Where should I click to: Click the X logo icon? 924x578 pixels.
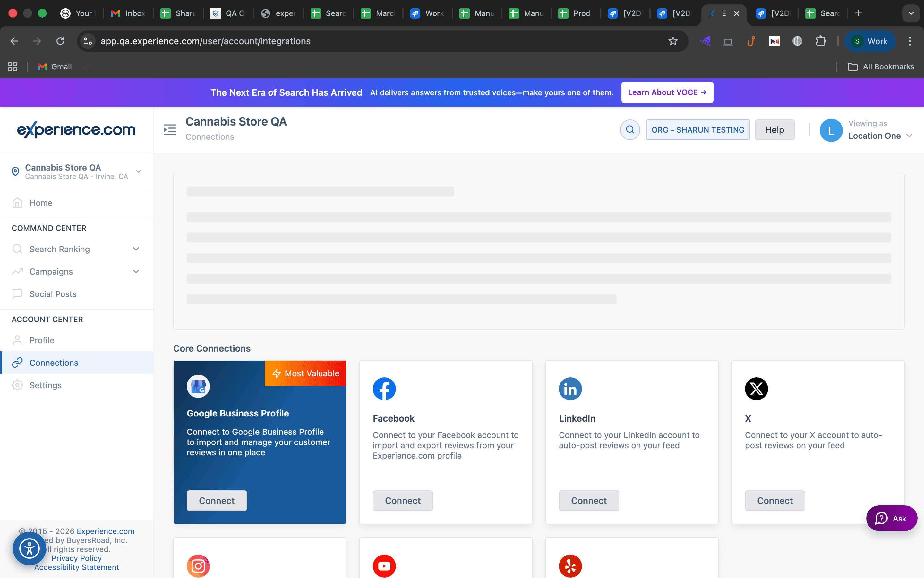pos(757,389)
